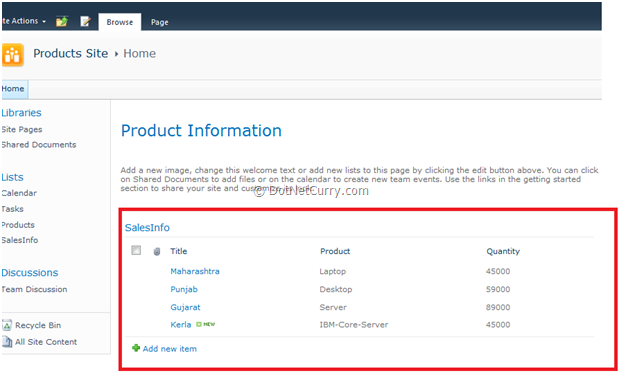Toggle the select-all checkbox in SalesInfo

tap(136, 250)
